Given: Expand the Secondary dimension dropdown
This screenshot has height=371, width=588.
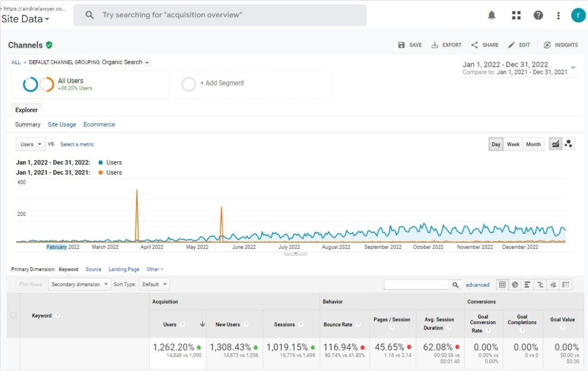Looking at the screenshot, I should 79,284.
